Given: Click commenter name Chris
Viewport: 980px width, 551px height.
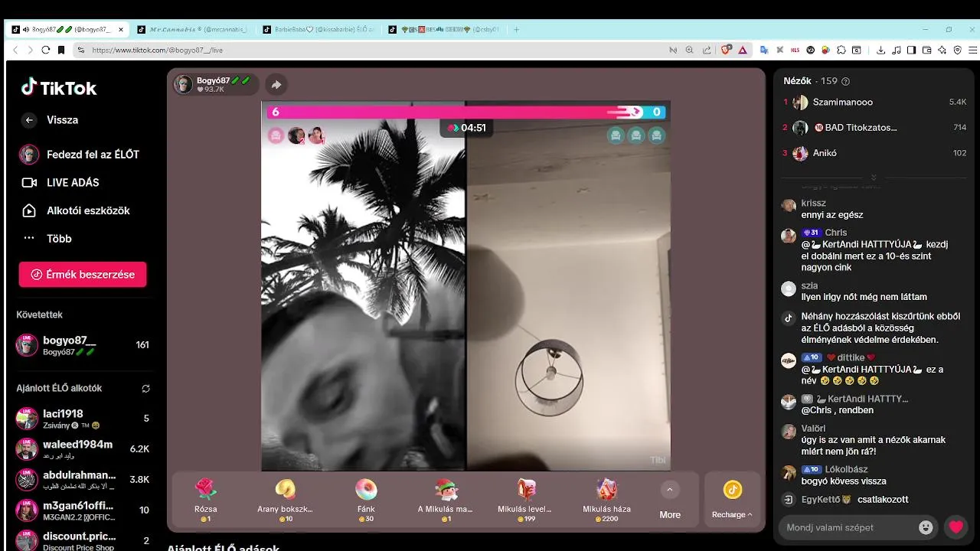Looking at the screenshot, I should pos(835,233).
